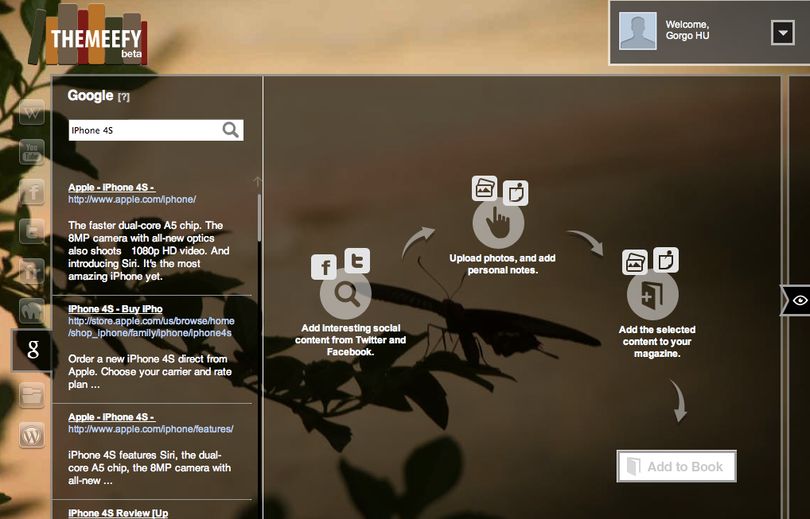This screenshot has height=519, width=810.
Task: Open the apple.com/iphone/features/ link
Action: coord(151,429)
